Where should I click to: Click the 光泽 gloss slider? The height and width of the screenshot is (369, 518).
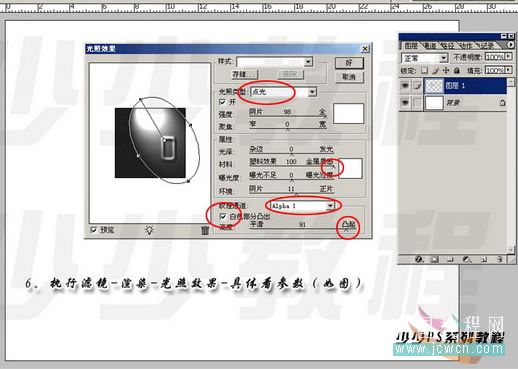point(291,154)
